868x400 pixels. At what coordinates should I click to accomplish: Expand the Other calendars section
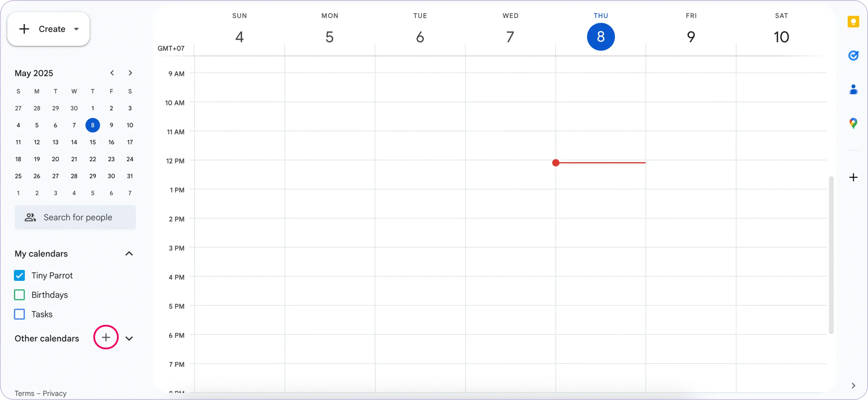pos(129,338)
